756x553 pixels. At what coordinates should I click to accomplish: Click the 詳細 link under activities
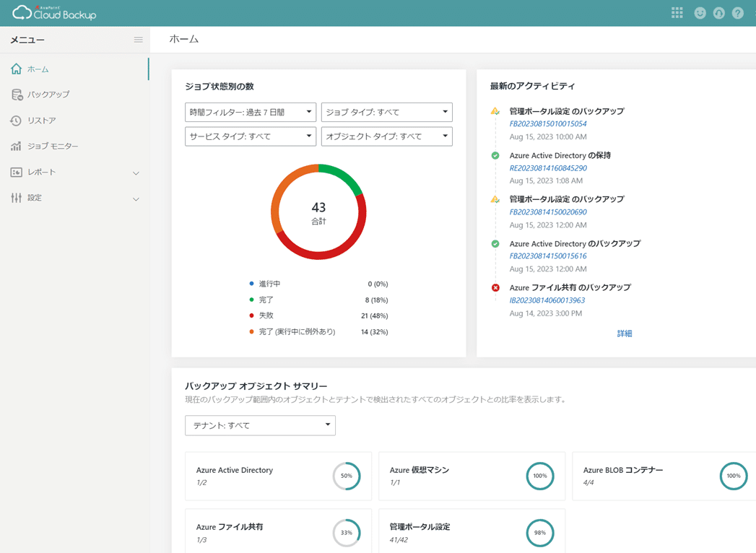625,333
